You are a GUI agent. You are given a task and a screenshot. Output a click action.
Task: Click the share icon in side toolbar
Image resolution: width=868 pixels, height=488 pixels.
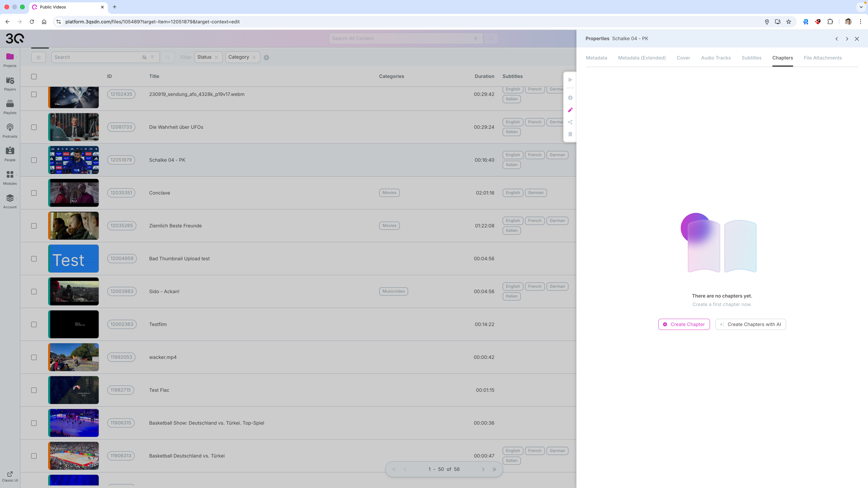point(570,122)
